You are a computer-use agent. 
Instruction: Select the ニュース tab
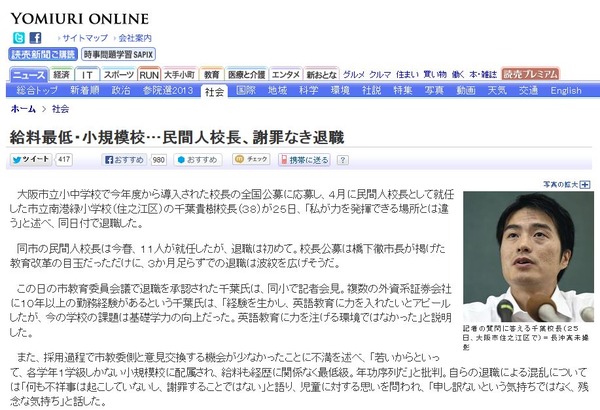pyautogui.click(x=29, y=74)
